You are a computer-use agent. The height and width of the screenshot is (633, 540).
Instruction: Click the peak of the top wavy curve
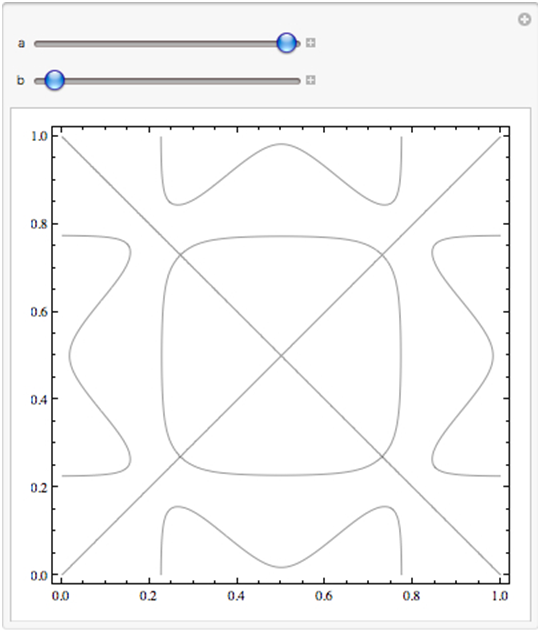(281, 144)
